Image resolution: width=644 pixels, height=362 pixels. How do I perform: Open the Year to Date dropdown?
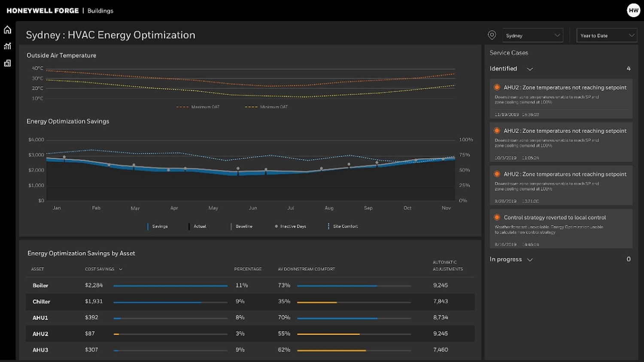click(x=607, y=36)
